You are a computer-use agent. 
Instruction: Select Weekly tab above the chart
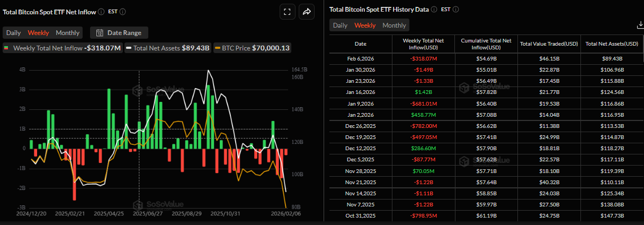(x=38, y=33)
